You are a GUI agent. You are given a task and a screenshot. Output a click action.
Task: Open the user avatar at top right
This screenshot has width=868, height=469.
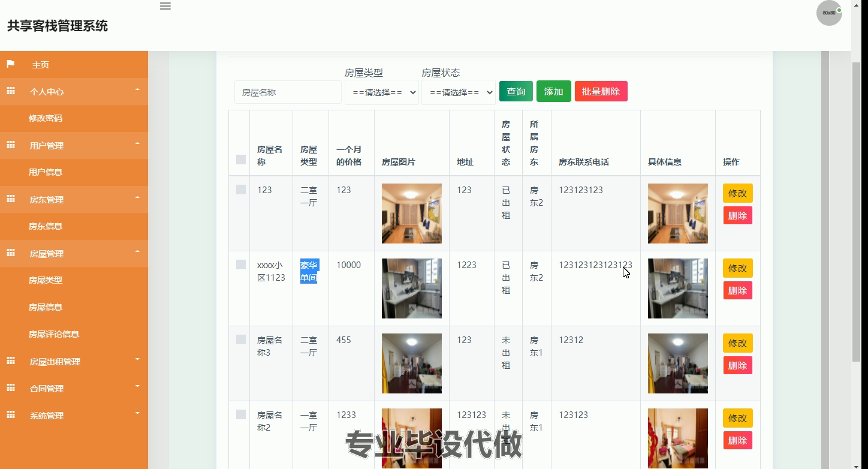click(x=829, y=13)
